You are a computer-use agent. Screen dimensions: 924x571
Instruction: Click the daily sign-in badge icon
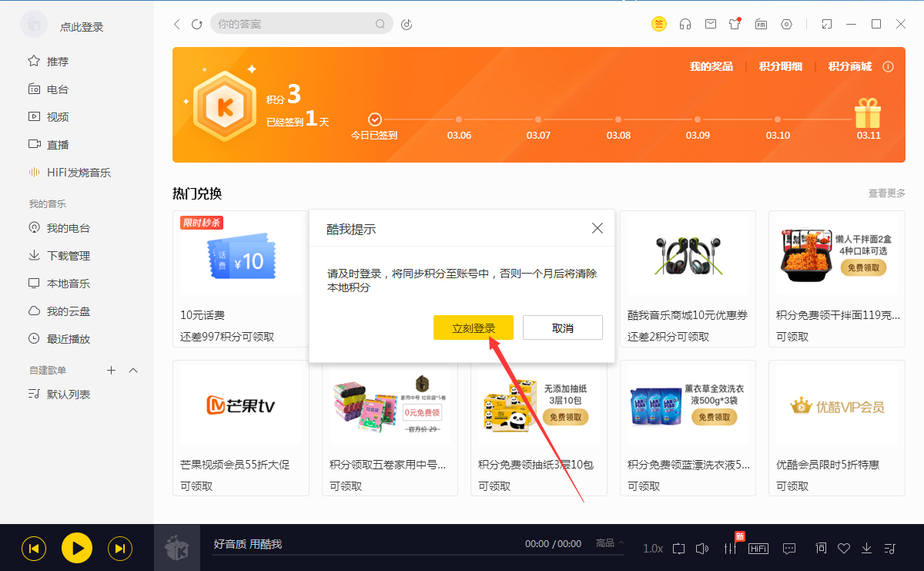click(659, 24)
